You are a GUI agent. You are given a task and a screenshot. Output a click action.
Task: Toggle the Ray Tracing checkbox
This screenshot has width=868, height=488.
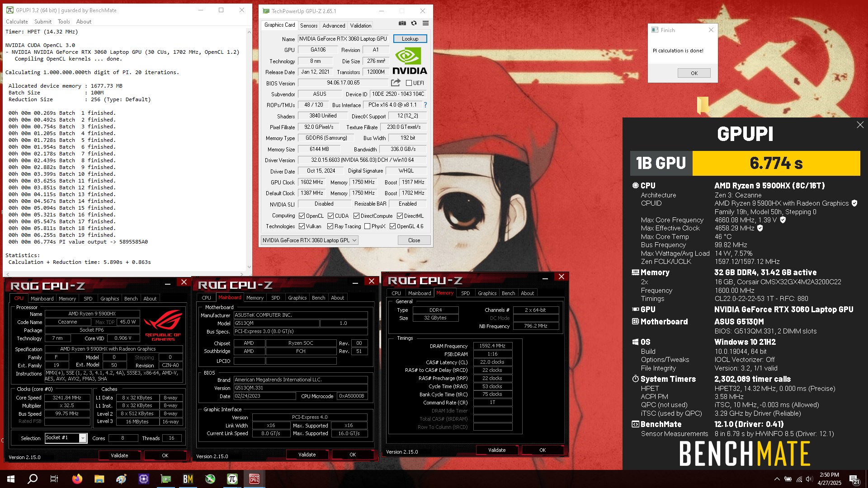tap(330, 226)
